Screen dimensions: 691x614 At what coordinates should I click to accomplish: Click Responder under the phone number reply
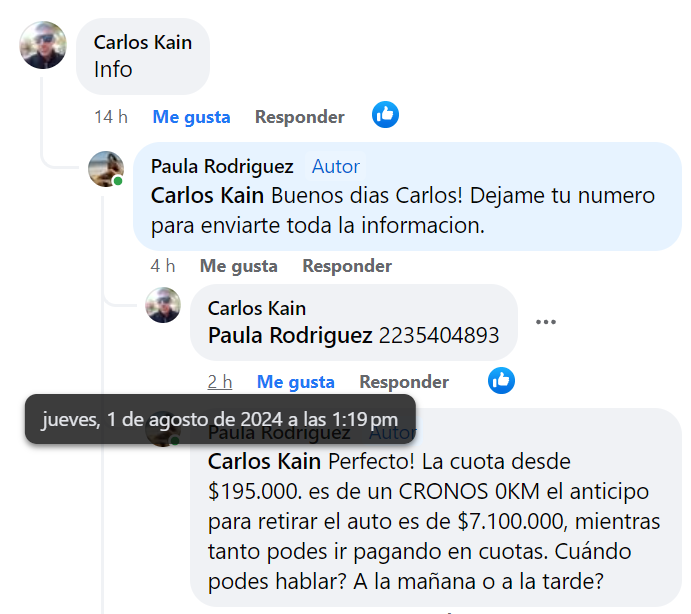point(404,382)
